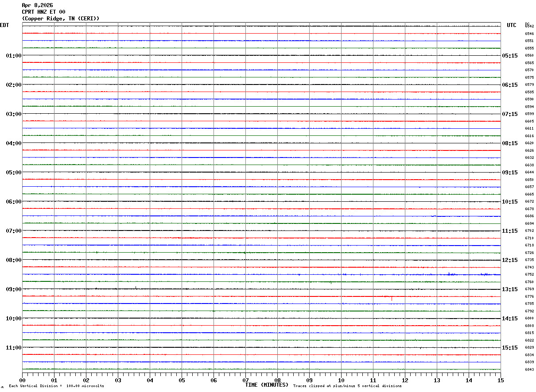Click the 'EDT' time zone label

point(4,25)
